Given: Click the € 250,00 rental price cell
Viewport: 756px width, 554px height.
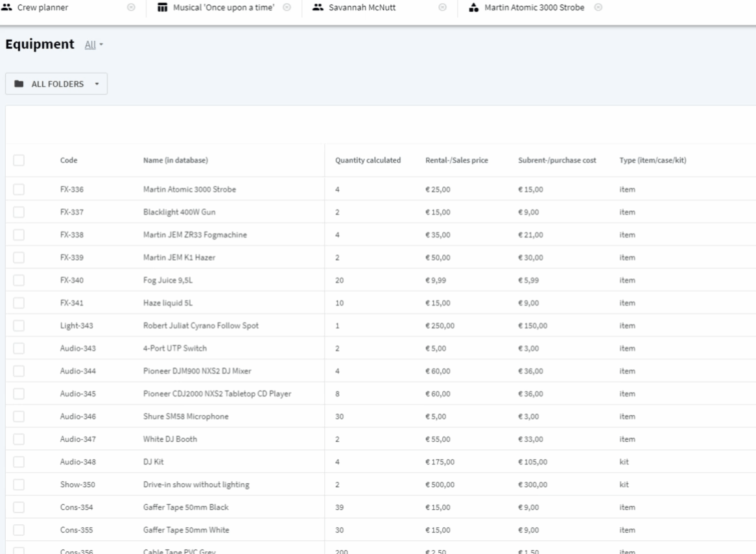Looking at the screenshot, I should pos(440,325).
